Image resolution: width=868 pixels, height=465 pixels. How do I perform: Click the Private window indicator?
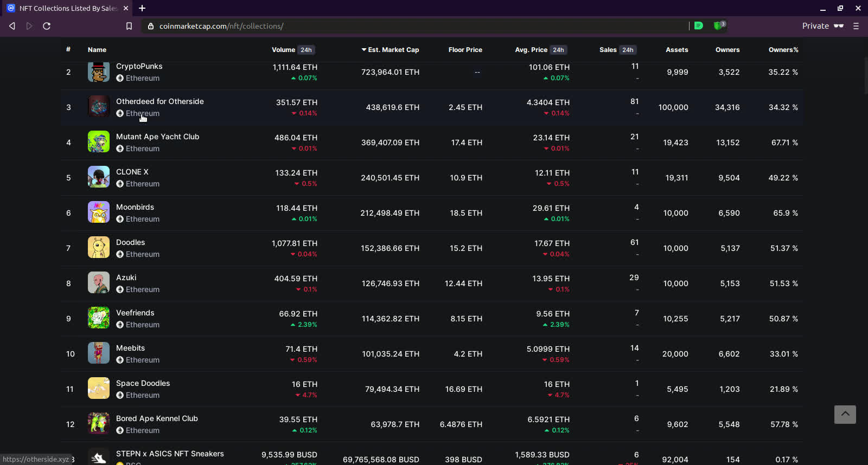(x=822, y=26)
